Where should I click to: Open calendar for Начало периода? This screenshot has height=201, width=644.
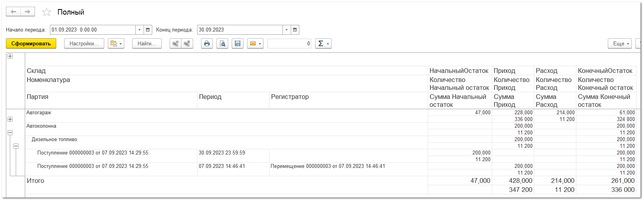(148, 30)
